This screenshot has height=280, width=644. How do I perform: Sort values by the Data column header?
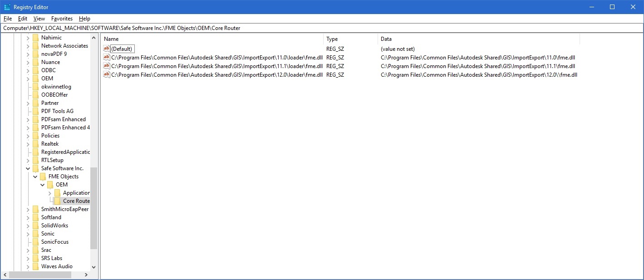[479, 39]
